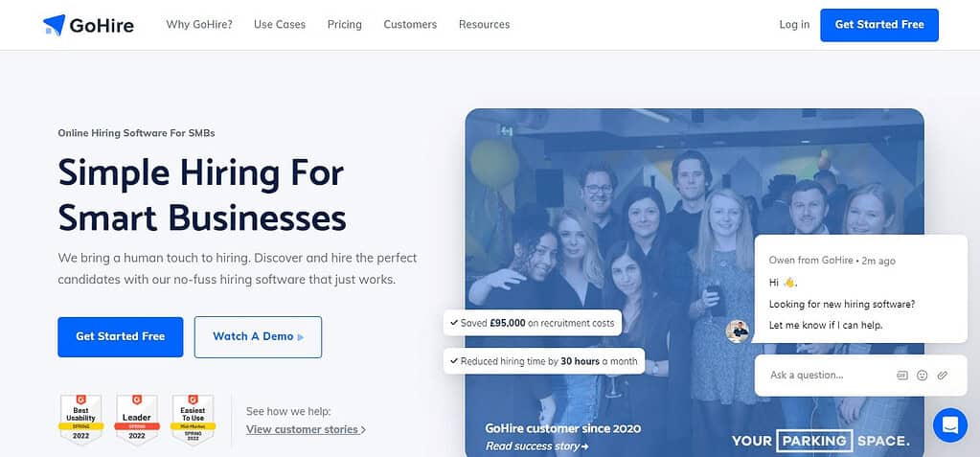Open the Use Cases menu
The image size is (980, 457).
[280, 24]
